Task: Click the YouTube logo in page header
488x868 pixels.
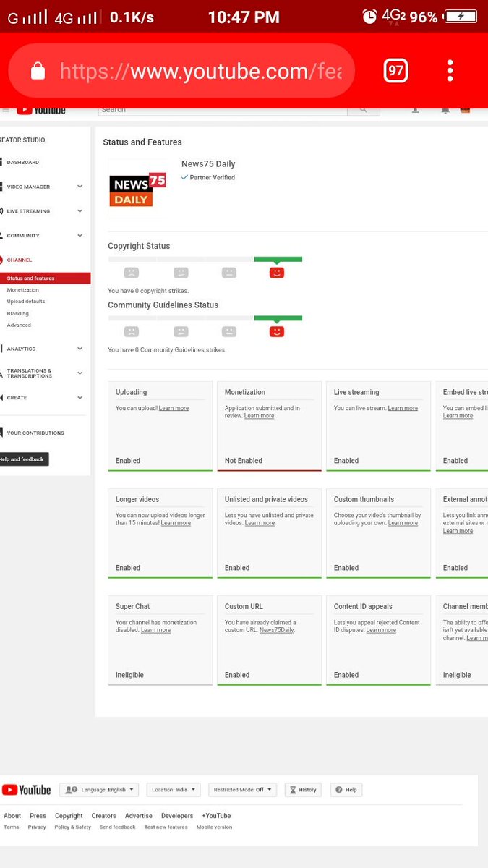Action: coord(41,110)
